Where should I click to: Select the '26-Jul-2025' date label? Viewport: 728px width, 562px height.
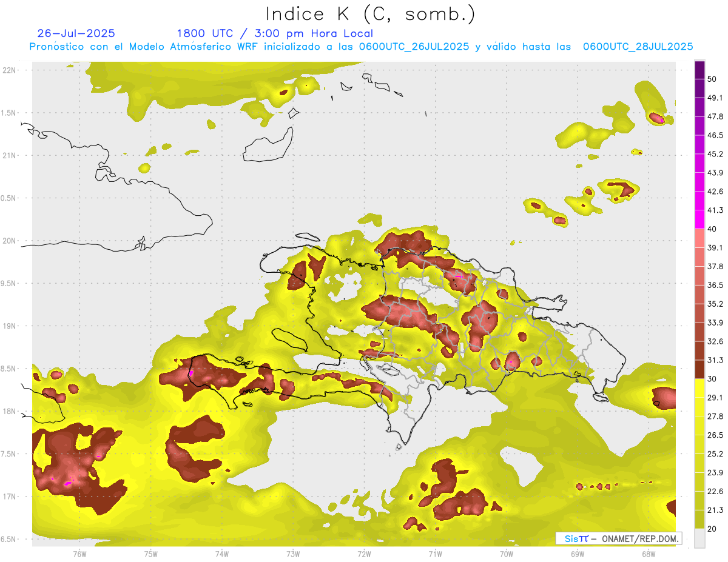tap(76, 33)
